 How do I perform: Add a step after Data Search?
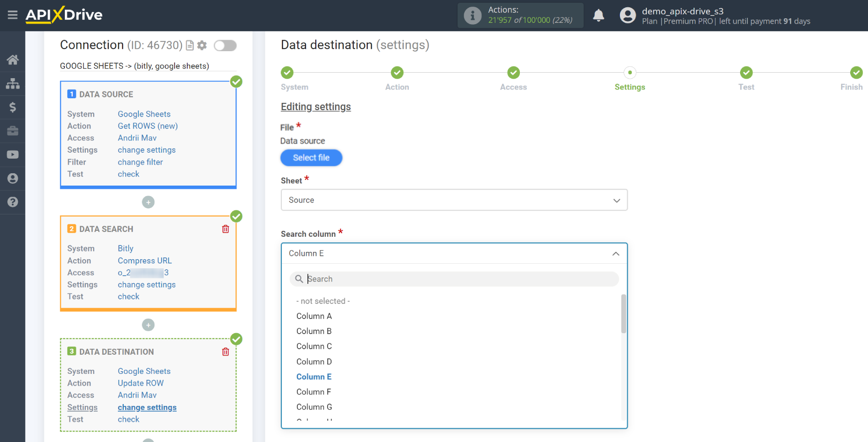[148, 325]
